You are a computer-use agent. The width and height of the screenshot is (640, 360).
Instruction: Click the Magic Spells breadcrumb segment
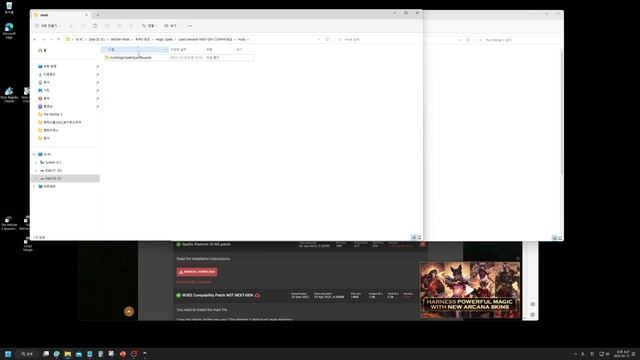coord(164,40)
